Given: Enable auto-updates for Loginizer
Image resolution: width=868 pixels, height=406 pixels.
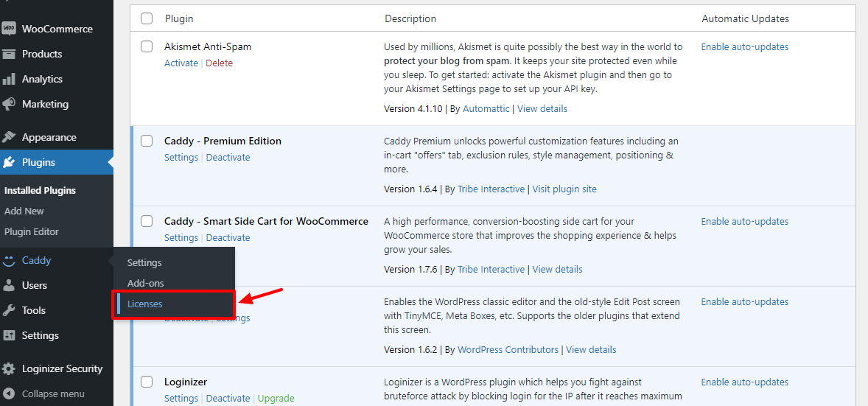Looking at the screenshot, I should (744, 382).
